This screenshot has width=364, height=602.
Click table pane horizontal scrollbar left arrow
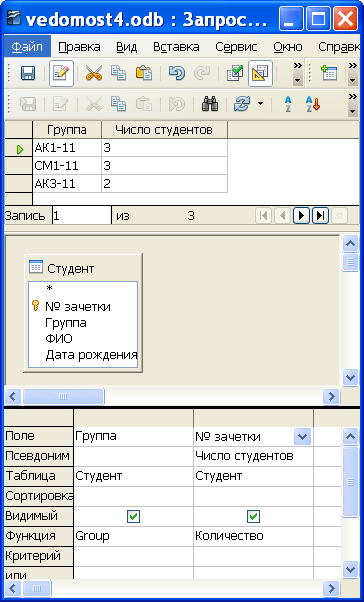click(x=13, y=396)
